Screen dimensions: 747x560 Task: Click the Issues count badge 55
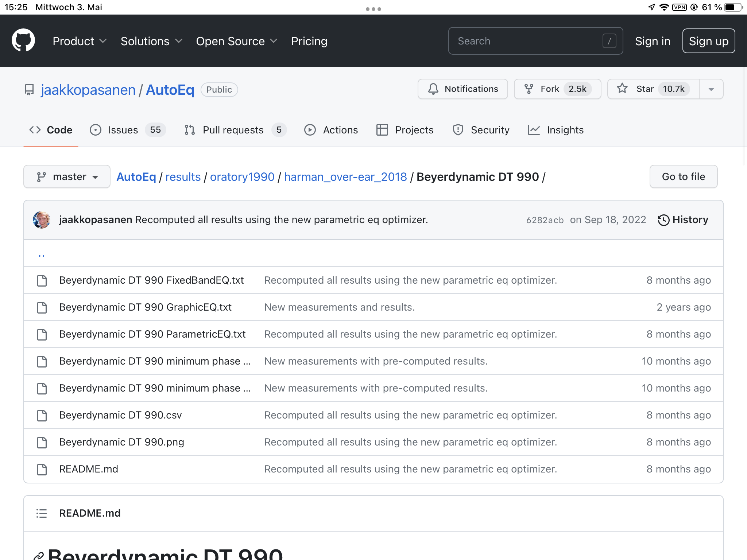155,130
